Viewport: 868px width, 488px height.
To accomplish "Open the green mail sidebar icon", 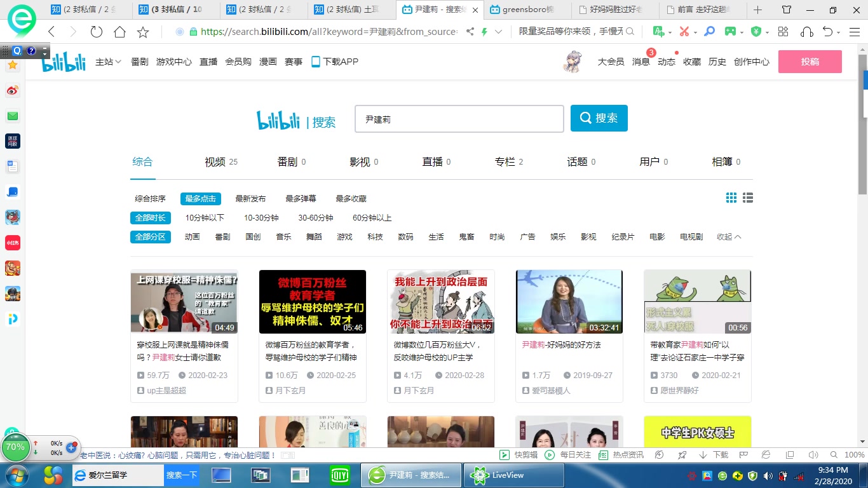I will click(x=13, y=116).
